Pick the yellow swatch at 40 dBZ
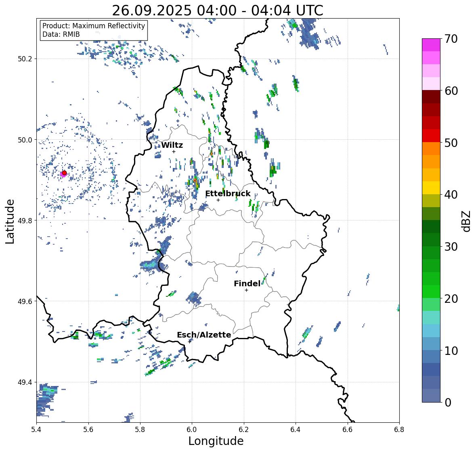The width and height of the screenshot is (476, 451). pos(431,188)
